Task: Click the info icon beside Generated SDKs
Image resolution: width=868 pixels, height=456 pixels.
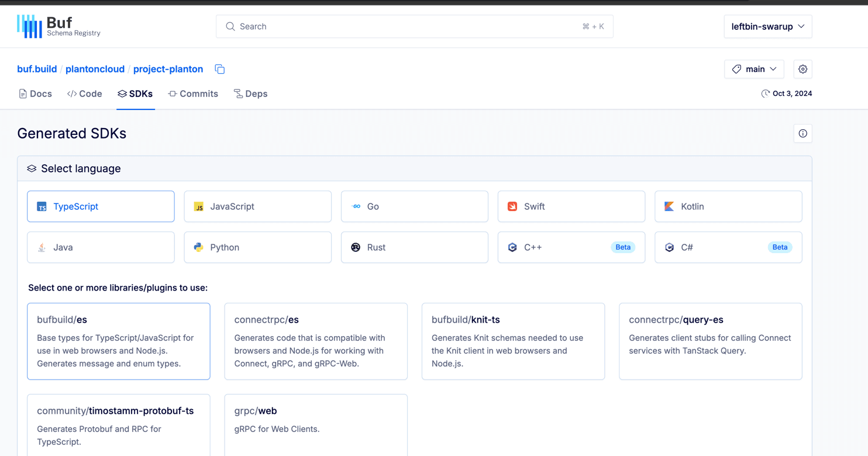Action: (803, 133)
